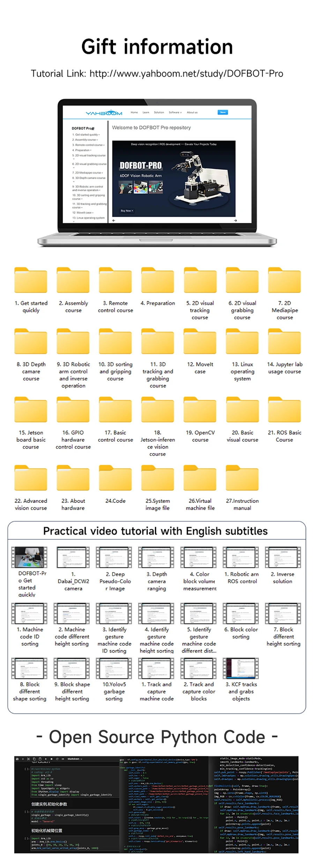The image size is (314, 868).
Task: Play the '3. KCF tracks and grabs objects' video
Action: (241, 668)
